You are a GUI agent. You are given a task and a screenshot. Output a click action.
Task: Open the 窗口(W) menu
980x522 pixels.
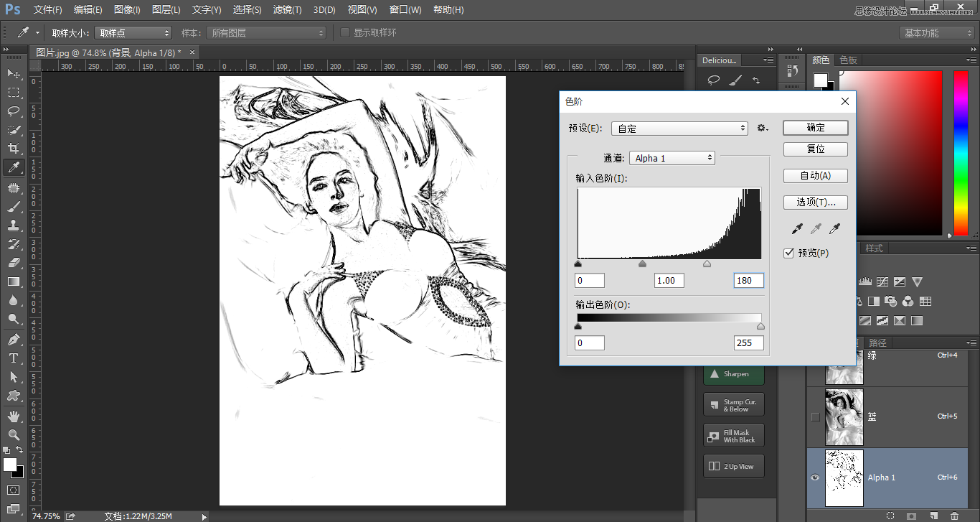(x=405, y=10)
